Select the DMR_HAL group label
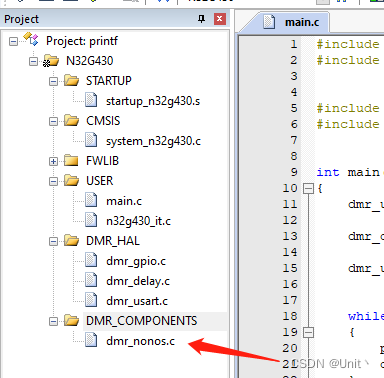 click(113, 241)
